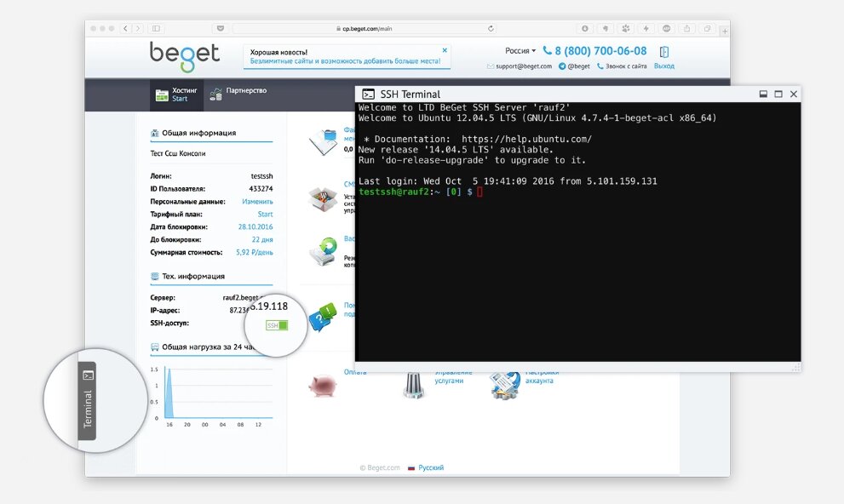
Task: Switch to the Хостинг Start tab
Action: point(176,94)
